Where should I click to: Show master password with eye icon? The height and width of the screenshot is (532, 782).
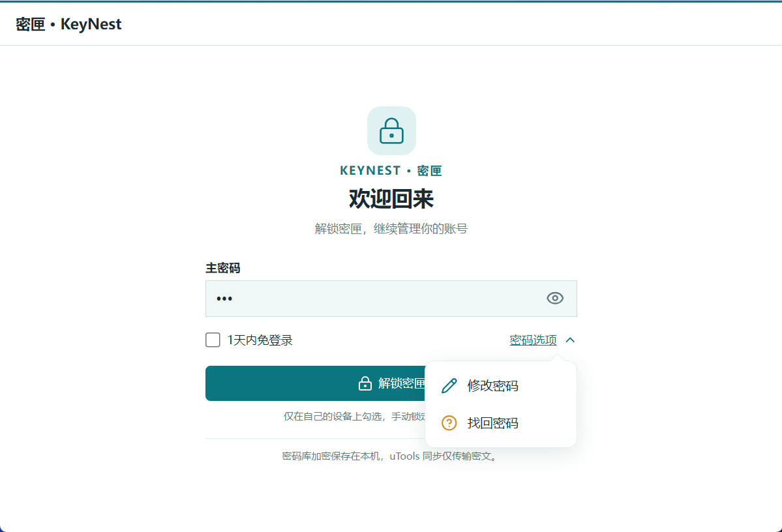pyautogui.click(x=554, y=298)
